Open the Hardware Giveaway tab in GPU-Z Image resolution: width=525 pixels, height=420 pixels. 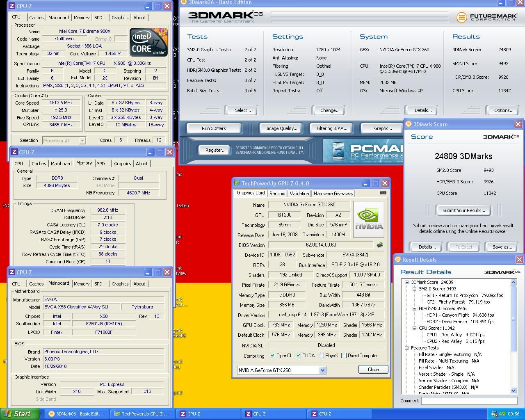click(x=333, y=194)
